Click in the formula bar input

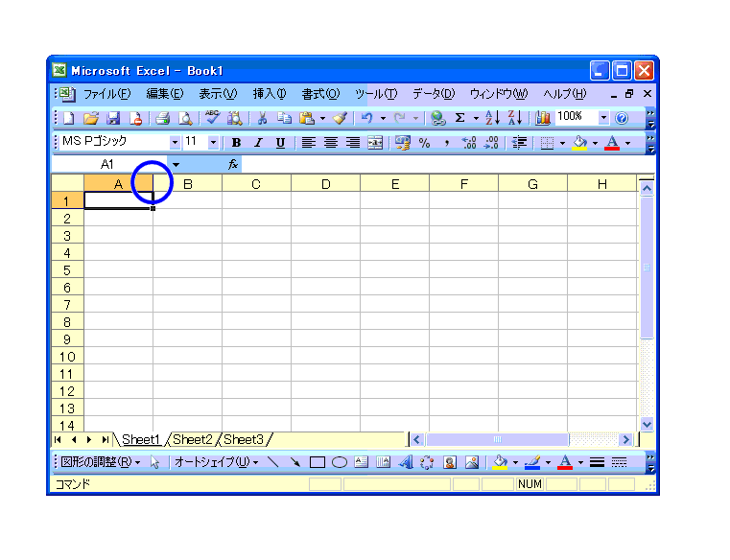point(448,164)
